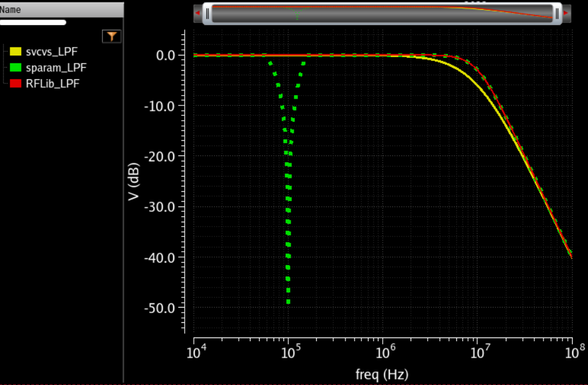This screenshot has height=385, width=588.
Task: Click the left red arrow of the zoom strip
Action: tap(197, 13)
